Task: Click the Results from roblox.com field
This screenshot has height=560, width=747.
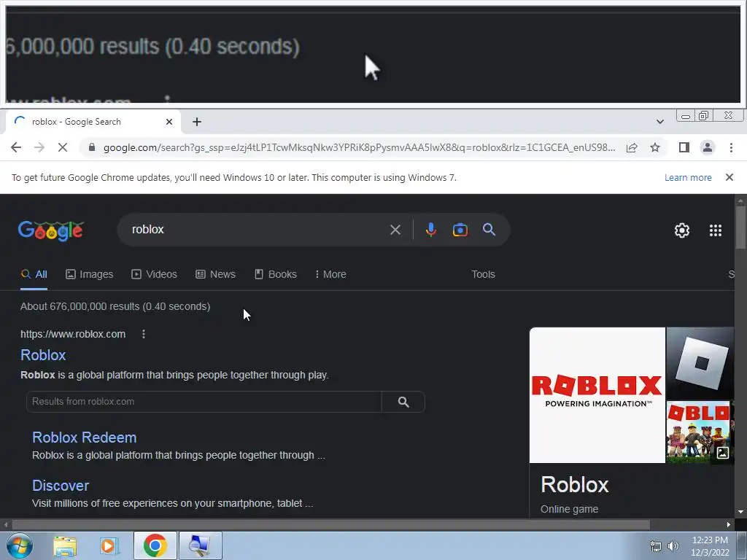Action: coord(204,402)
